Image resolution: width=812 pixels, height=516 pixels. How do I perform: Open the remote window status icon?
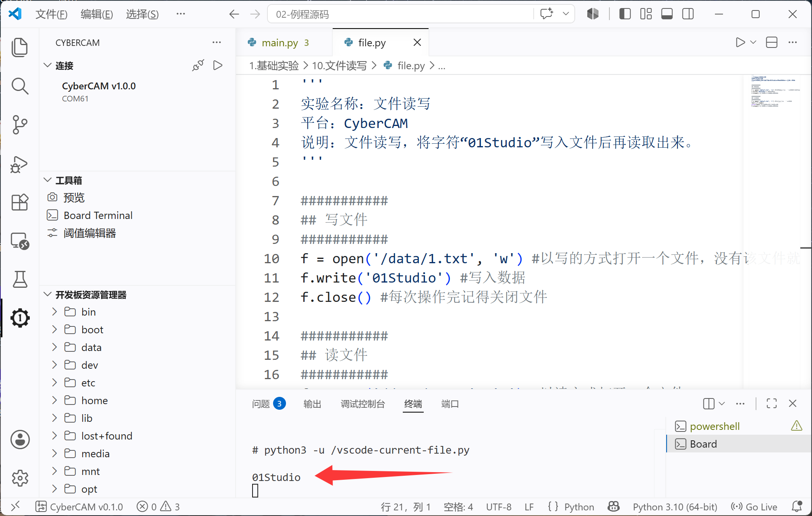(15, 507)
